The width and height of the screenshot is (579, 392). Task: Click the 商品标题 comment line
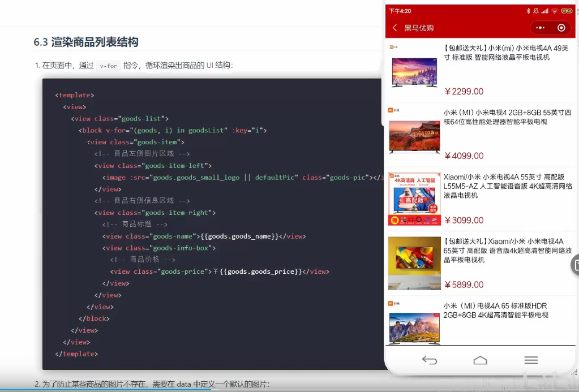click(x=135, y=225)
